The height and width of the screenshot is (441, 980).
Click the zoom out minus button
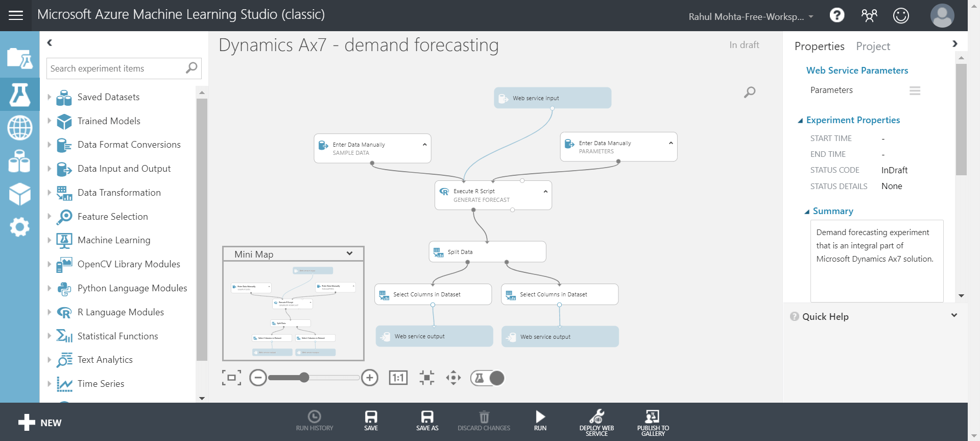(x=258, y=378)
